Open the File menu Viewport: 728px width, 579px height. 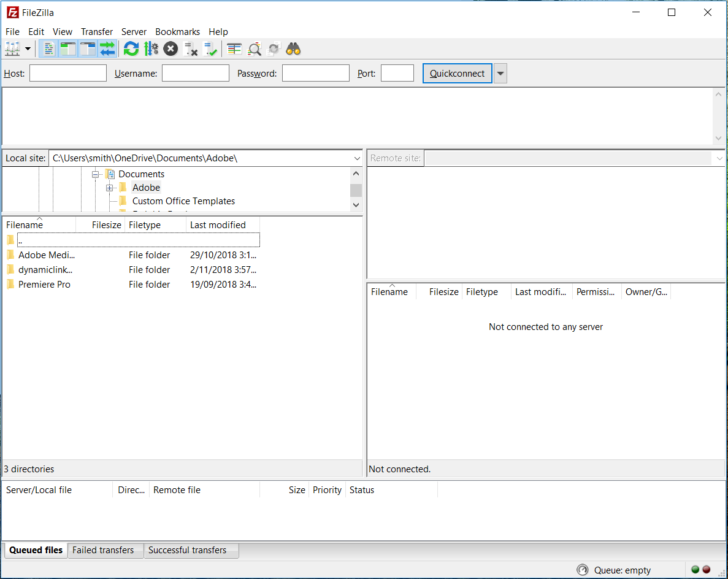click(x=12, y=31)
